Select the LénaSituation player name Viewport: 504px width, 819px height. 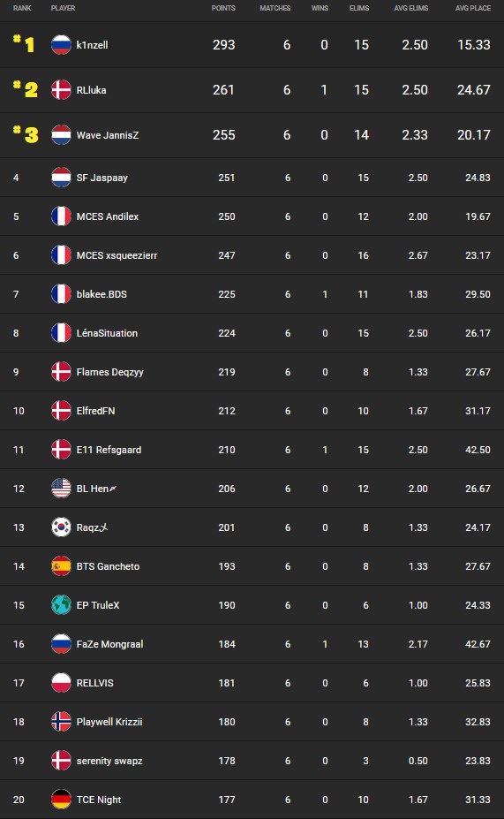(x=107, y=333)
